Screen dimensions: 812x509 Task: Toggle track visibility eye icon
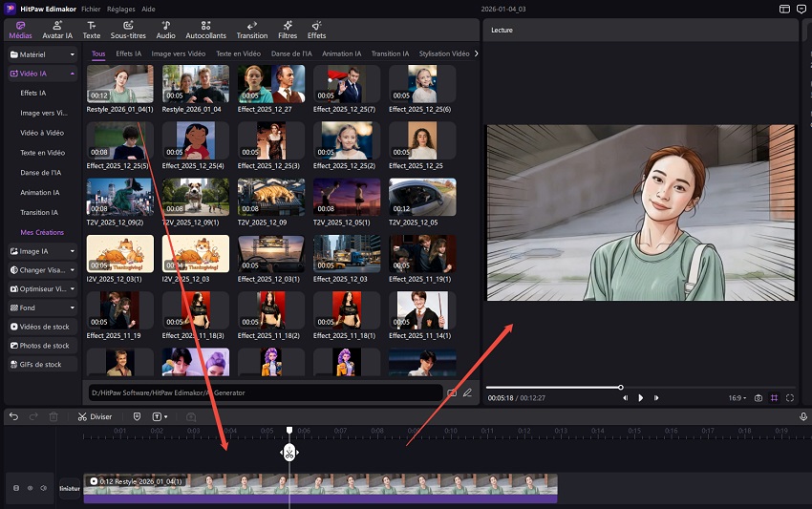pos(30,488)
